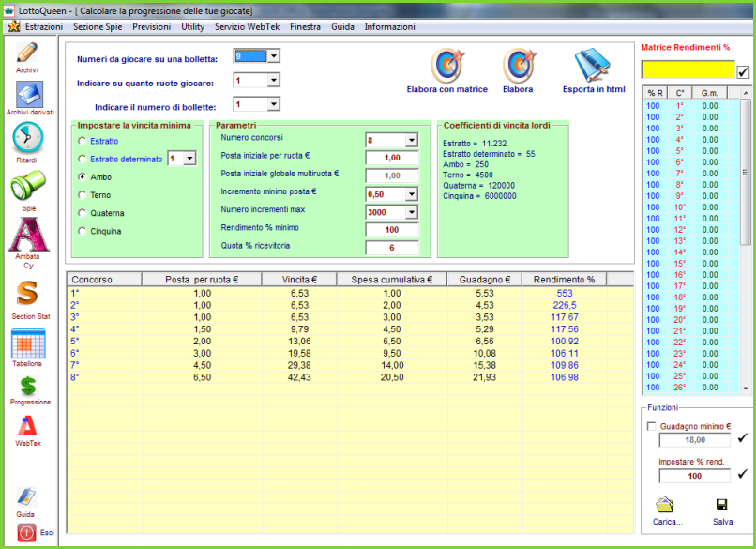Open the Ambata Cy icon
Screen dimensions: 756x549
point(28,235)
